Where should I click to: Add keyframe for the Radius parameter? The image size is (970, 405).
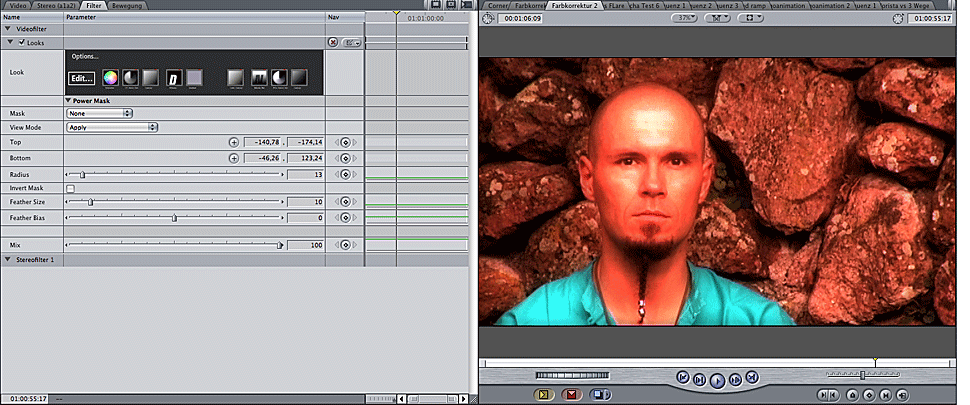(x=344, y=174)
